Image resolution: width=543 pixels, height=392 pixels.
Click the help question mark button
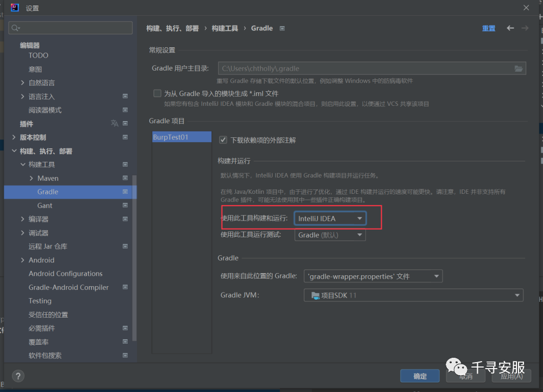[18, 376]
